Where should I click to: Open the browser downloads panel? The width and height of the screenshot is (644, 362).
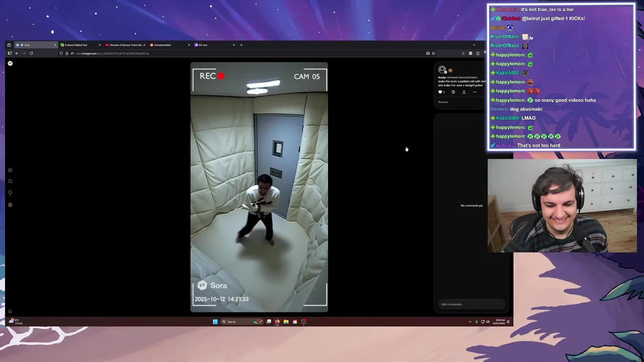tap(463, 53)
